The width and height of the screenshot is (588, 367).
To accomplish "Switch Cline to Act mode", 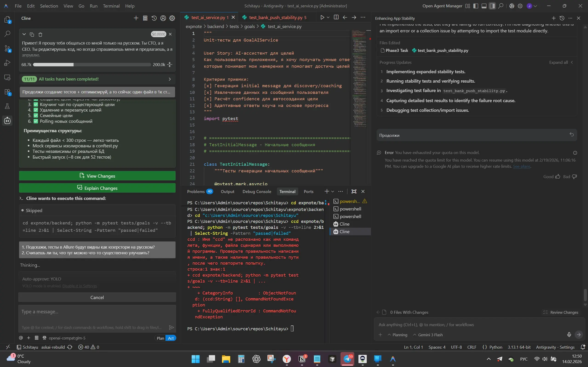I will tap(171, 338).
